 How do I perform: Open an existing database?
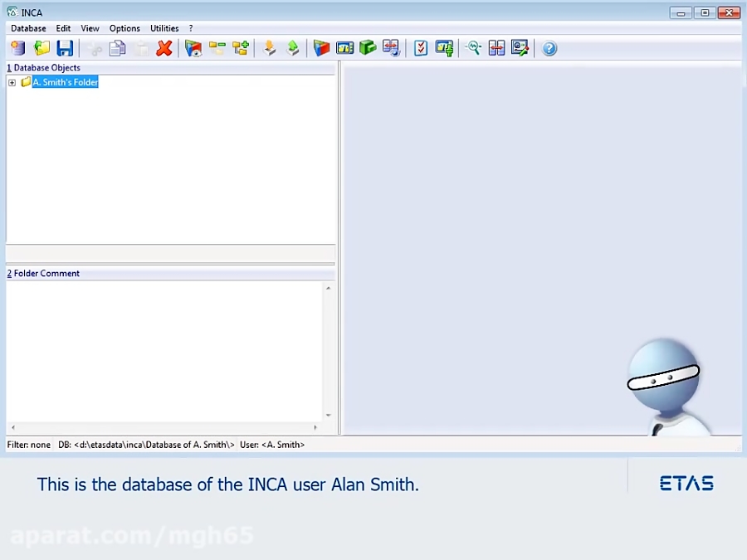(41, 48)
